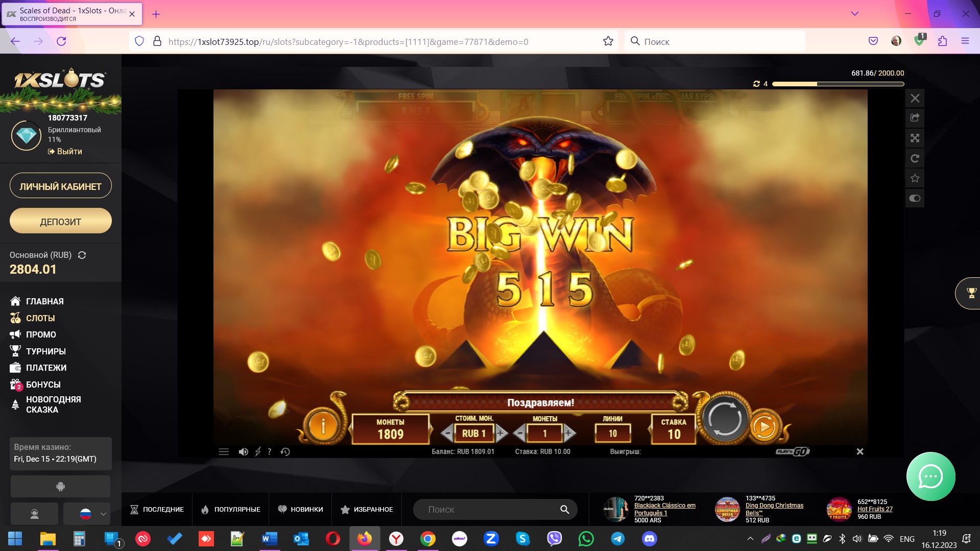Open Telegram from the taskbar
This screenshot has height=551, width=980.
(x=617, y=539)
